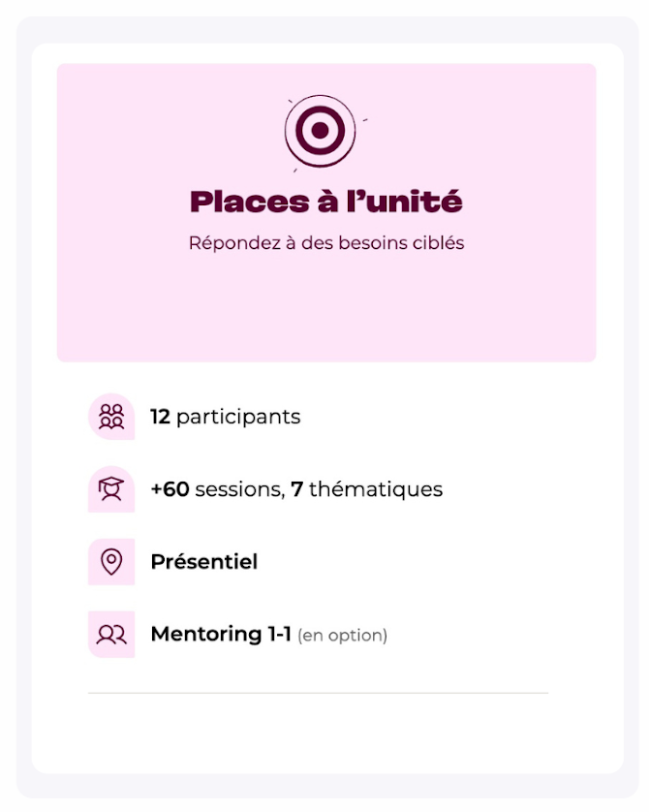The height and width of the screenshot is (812, 649).
Task: Click the "Présentiel" label
Action: [204, 561]
